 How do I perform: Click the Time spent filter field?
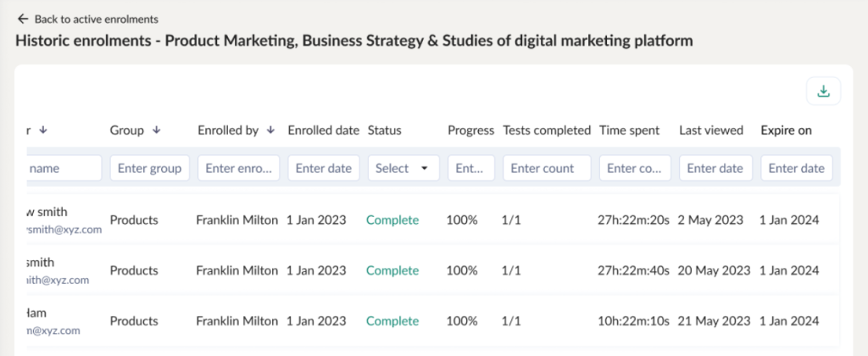(x=634, y=168)
